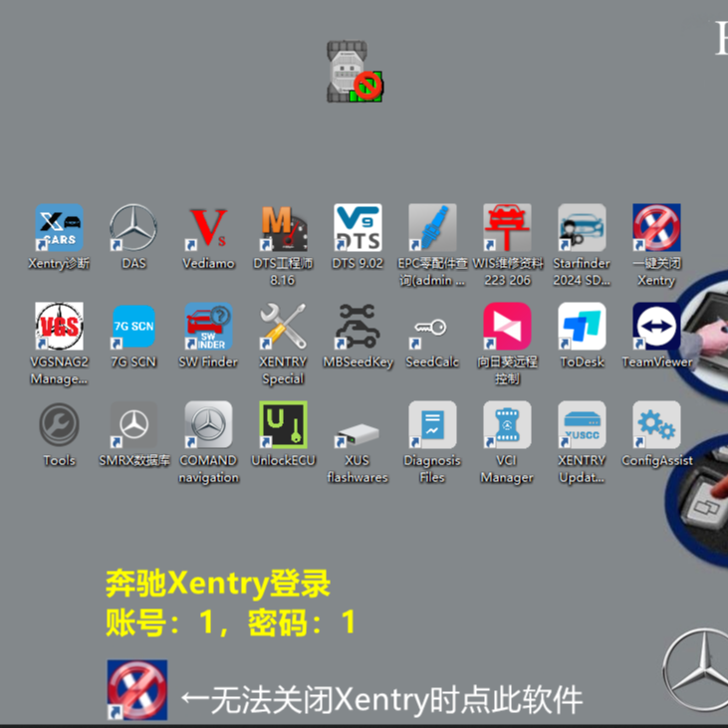The height and width of the screenshot is (728, 728).
Task: Open XENTRY Special tools icon
Action: [x=283, y=328]
